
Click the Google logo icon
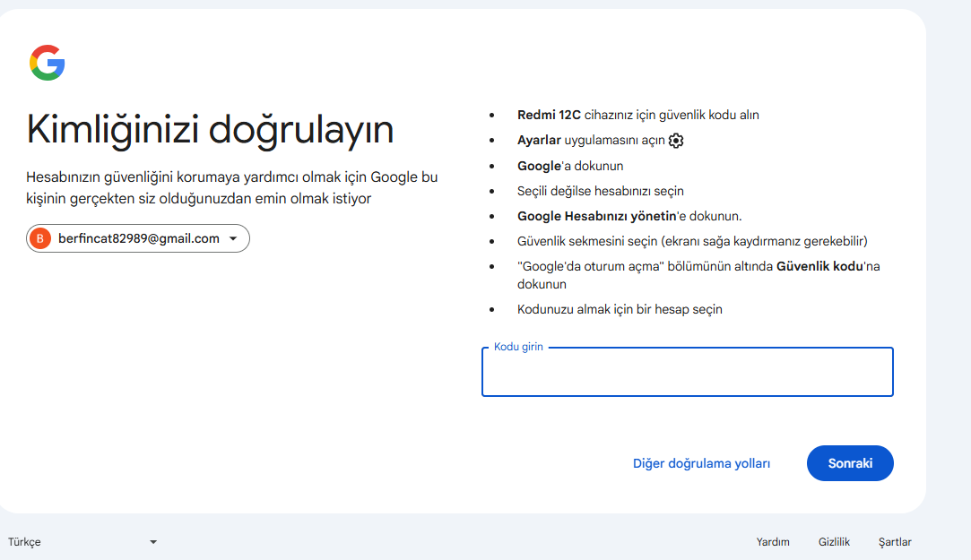tap(47, 63)
